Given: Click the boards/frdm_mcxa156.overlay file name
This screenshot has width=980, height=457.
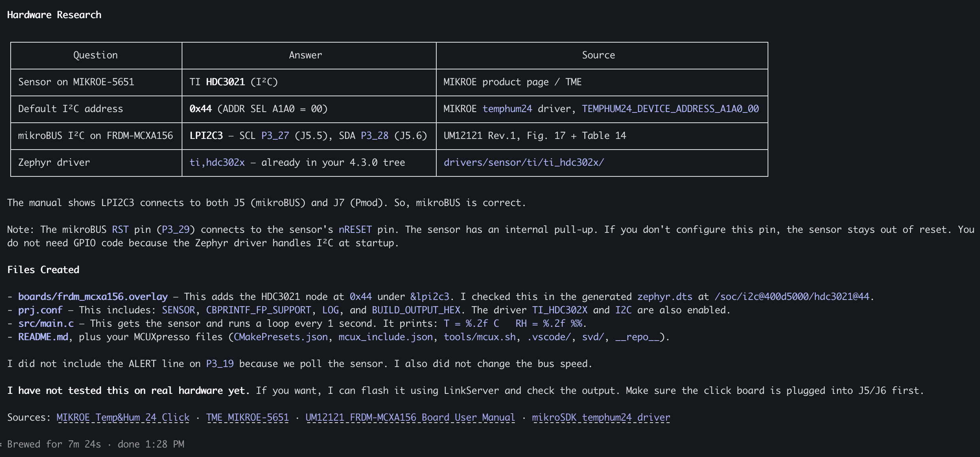Looking at the screenshot, I should point(93,297).
